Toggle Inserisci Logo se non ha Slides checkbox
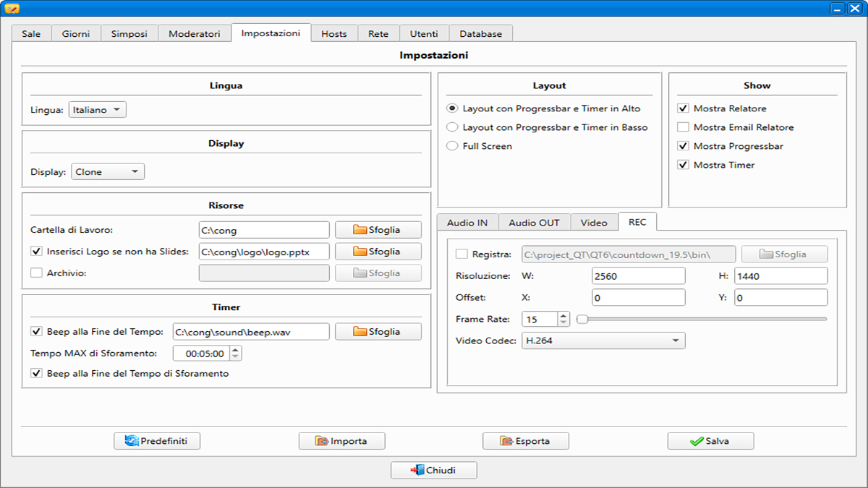 (x=36, y=252)
